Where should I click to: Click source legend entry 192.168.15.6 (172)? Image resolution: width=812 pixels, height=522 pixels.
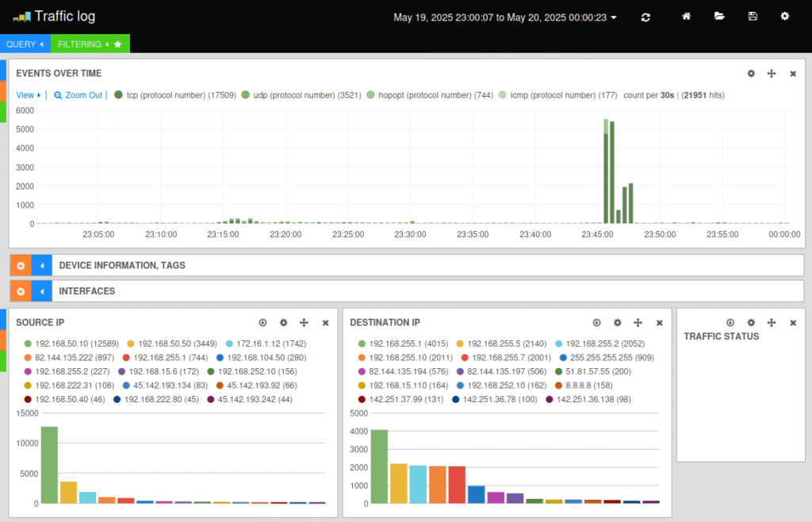[x=158, y=372]
